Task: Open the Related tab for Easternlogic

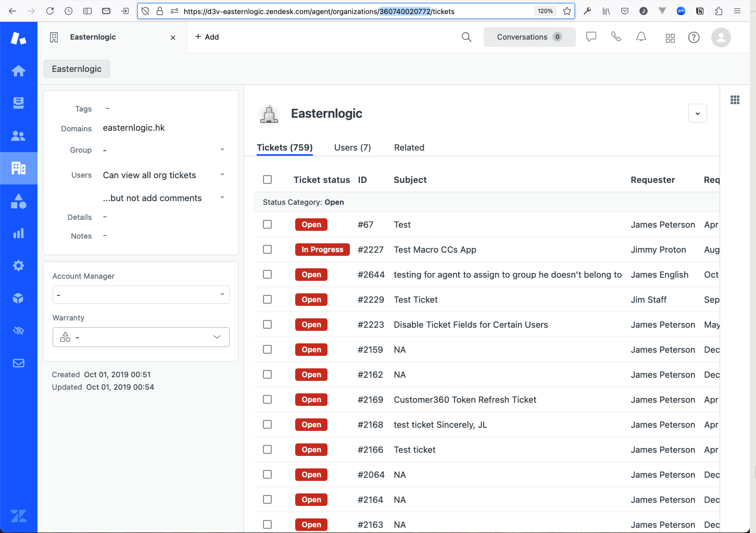Action: (x=409, y=147)
